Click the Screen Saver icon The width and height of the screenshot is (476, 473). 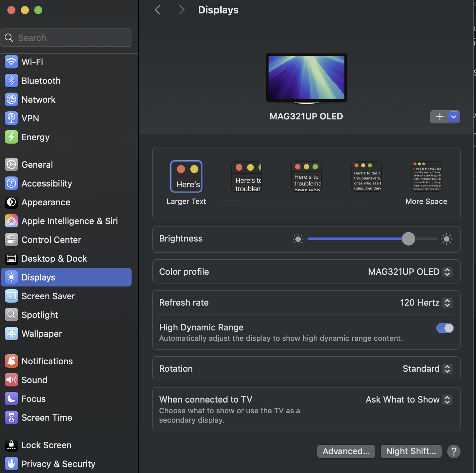(x=11, y=296)
